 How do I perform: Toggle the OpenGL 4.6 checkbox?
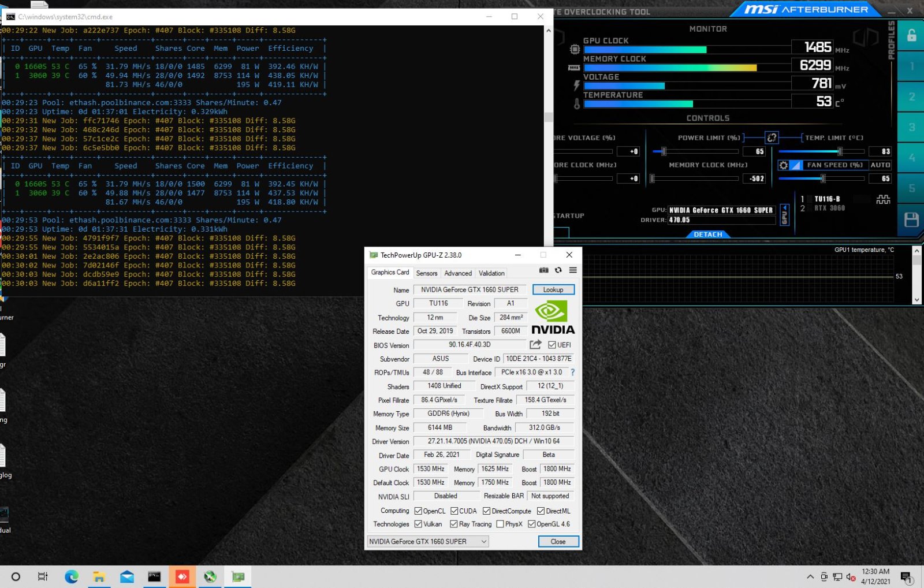pyautogui.click(x=531, y=524)
